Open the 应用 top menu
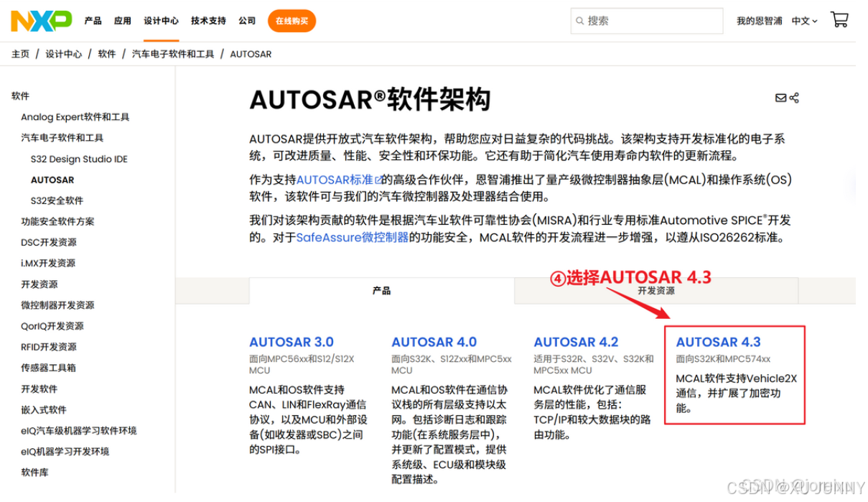Screen dimensions: 868x502 (122, 21)
